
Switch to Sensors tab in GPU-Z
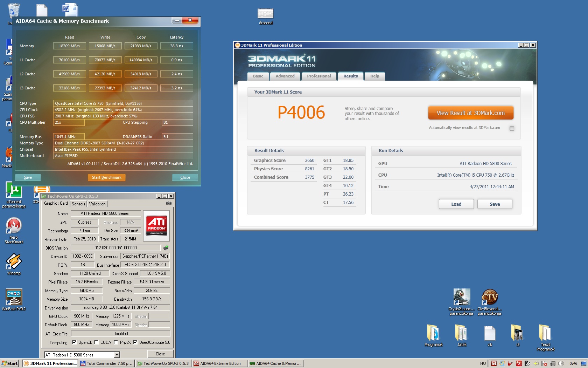(x=78, y=204)
